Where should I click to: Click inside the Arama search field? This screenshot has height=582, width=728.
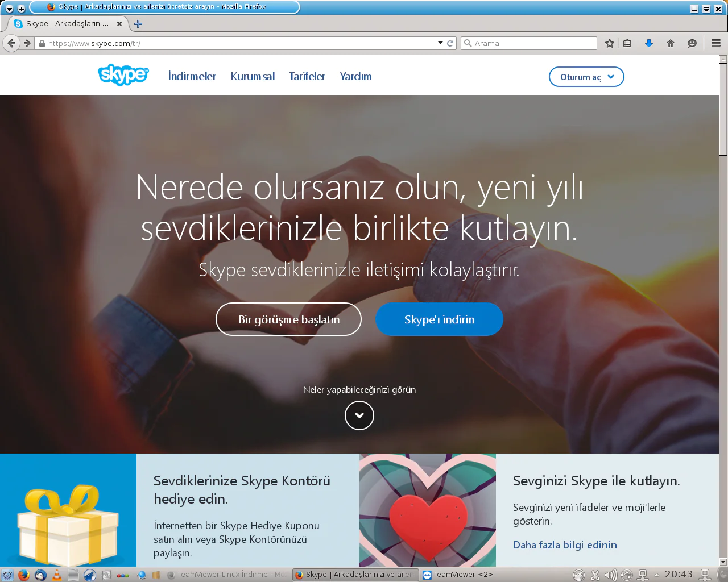[529, 43]
